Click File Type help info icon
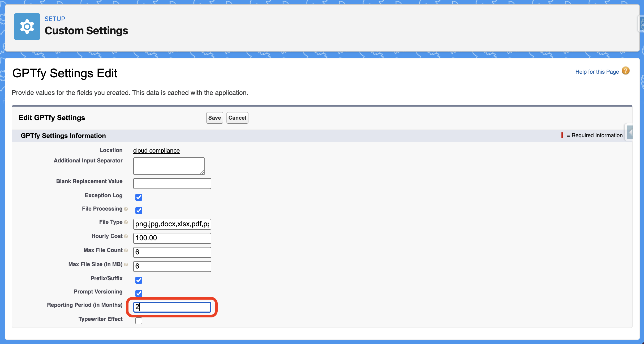 (126, 222)
